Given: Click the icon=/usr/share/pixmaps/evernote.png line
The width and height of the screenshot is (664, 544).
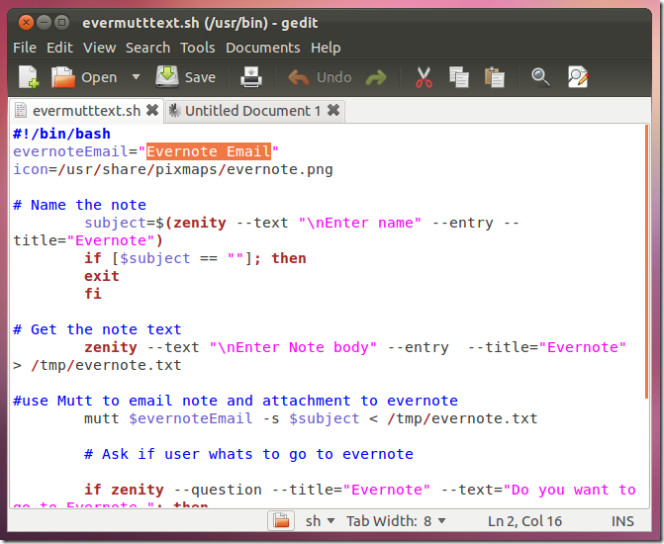Looking at the screenshot, I should 173,169.
